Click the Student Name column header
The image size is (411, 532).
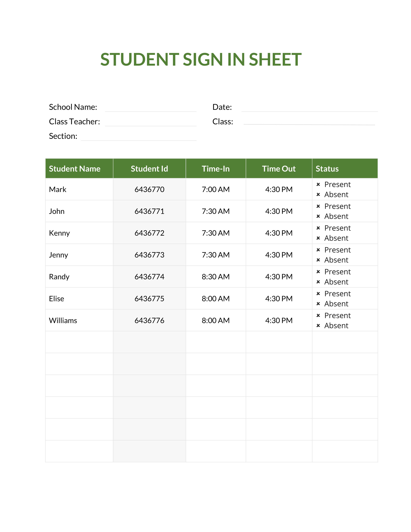coord(75,169)
